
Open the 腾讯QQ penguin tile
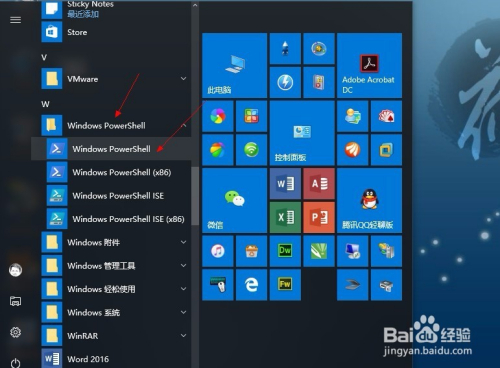pyautogui.click(x=369, y=200)
